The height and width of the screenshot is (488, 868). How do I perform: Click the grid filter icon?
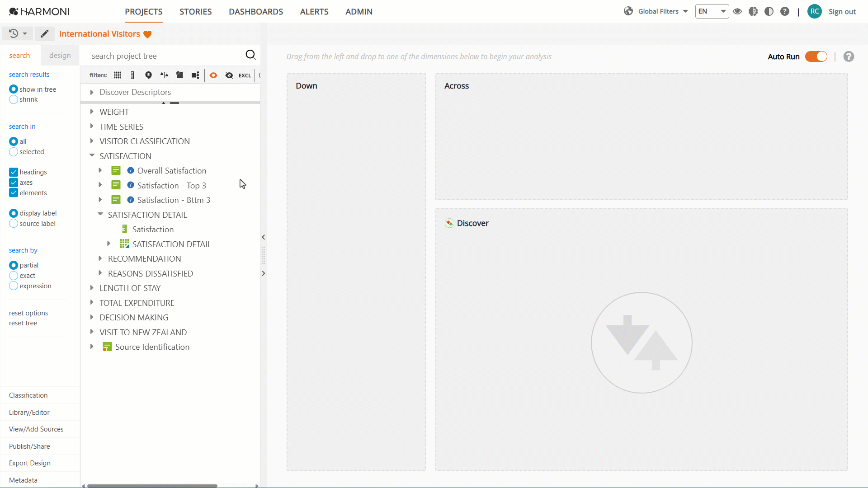(x=118, y=75)
